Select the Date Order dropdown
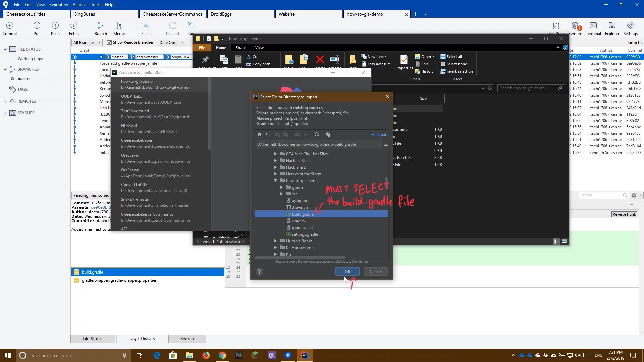The width and height of the screenshot is (644, 362). pos(173,42)
